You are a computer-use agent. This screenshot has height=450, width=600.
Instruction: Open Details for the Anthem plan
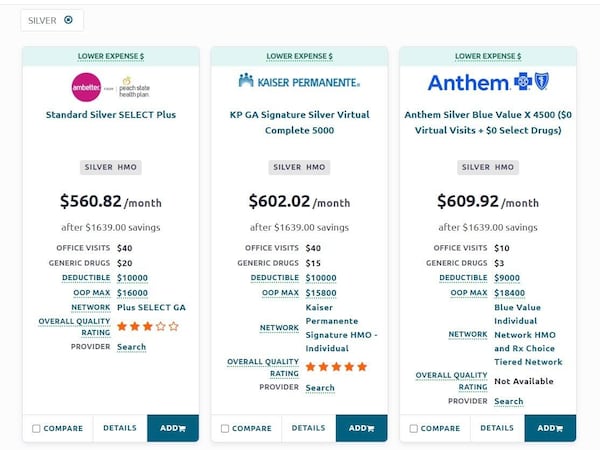coord(496,428)
